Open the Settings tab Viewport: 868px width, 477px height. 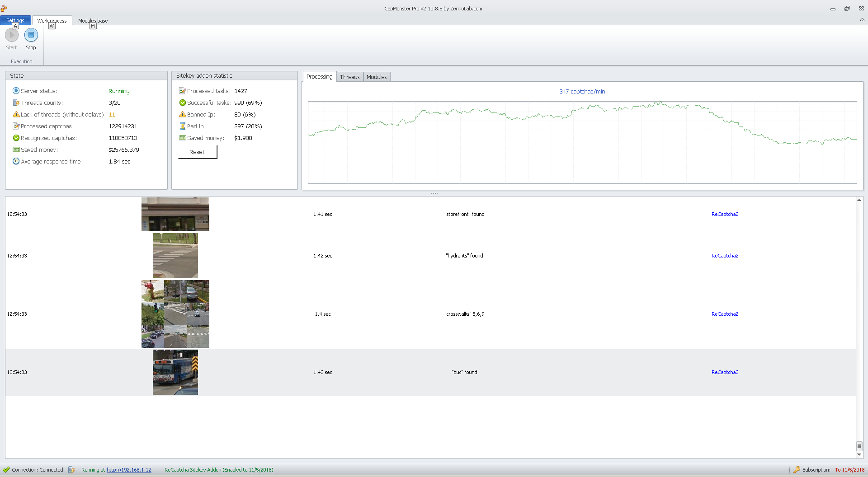tap(15, 20)
